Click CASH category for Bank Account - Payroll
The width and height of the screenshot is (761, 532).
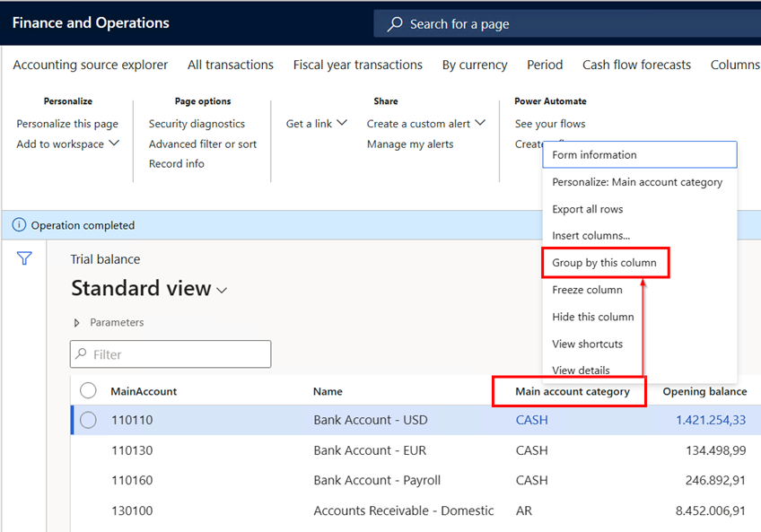pos(531,480)
